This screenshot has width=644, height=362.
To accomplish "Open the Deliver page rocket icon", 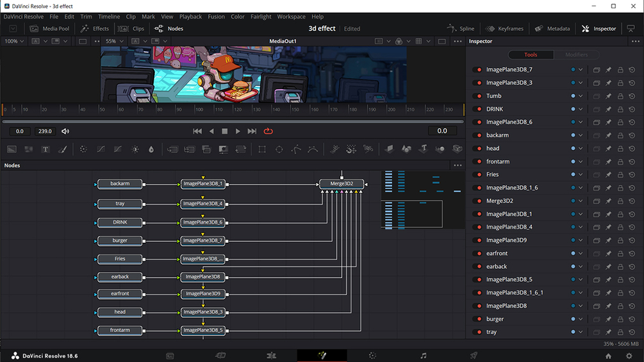I will pyautogui.click(x=474, y=356).
